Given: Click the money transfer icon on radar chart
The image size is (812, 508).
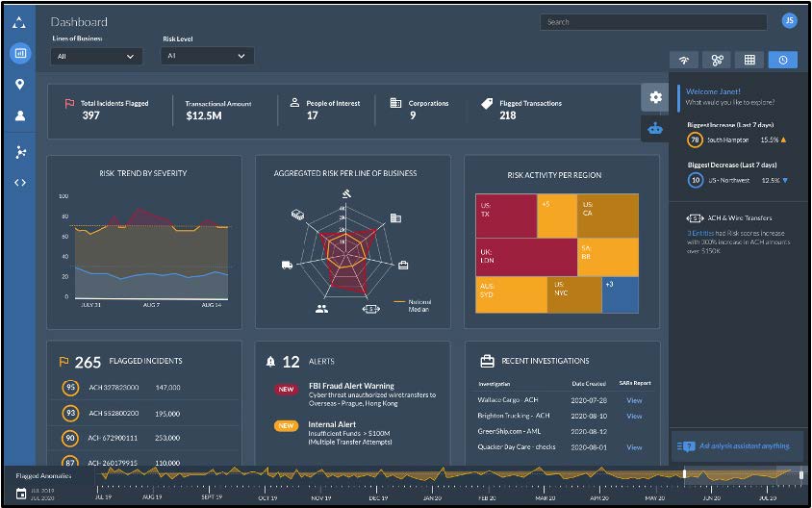Looking at the screenshot, I should click(370, 309).
